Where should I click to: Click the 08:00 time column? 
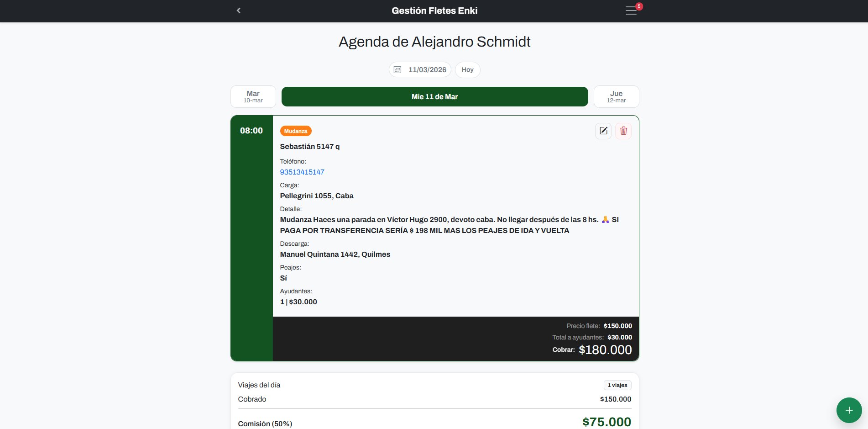[x=251, y=131]
